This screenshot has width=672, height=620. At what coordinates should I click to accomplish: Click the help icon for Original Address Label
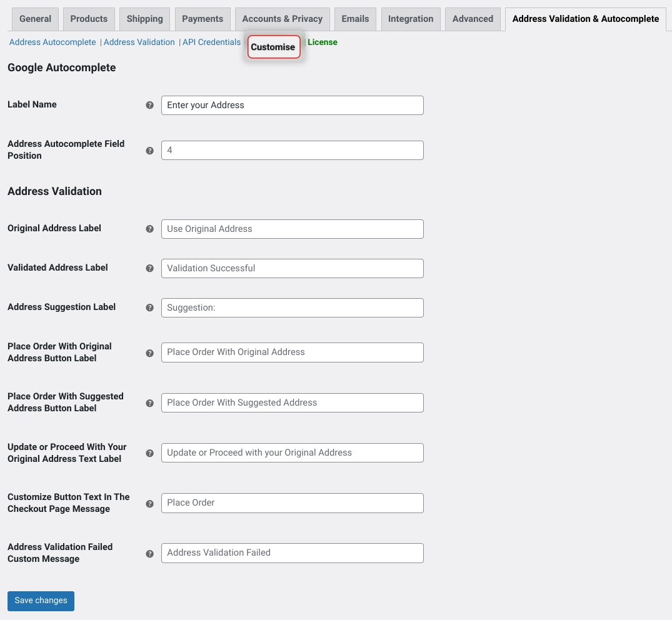[150, 229]
